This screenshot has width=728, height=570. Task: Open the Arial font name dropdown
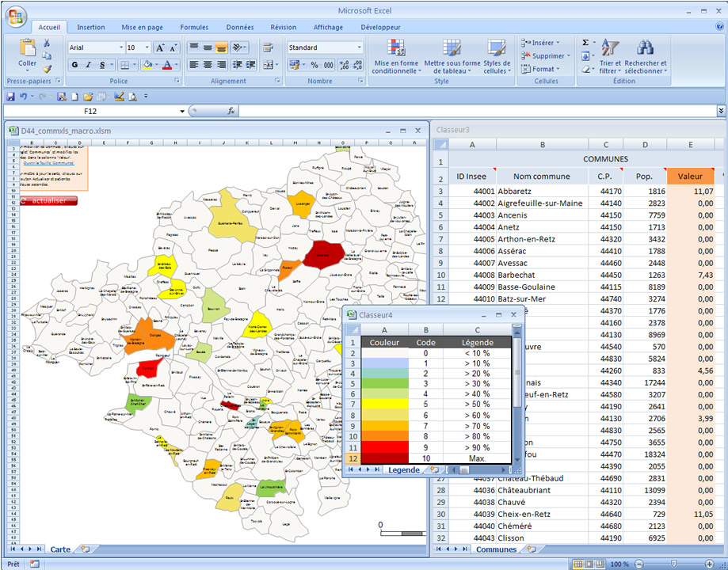coord(122,47)
